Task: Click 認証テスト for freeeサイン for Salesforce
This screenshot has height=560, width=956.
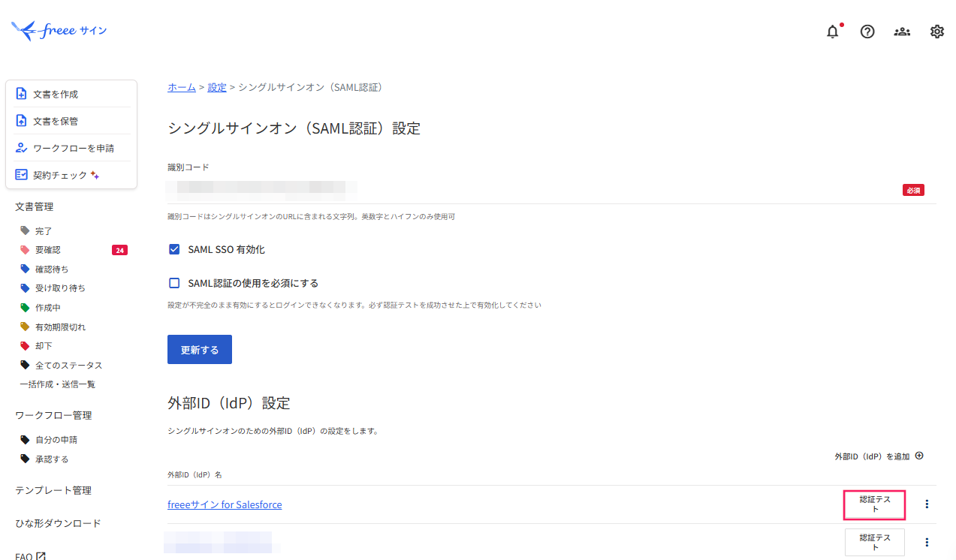Action: coord(875,504)
